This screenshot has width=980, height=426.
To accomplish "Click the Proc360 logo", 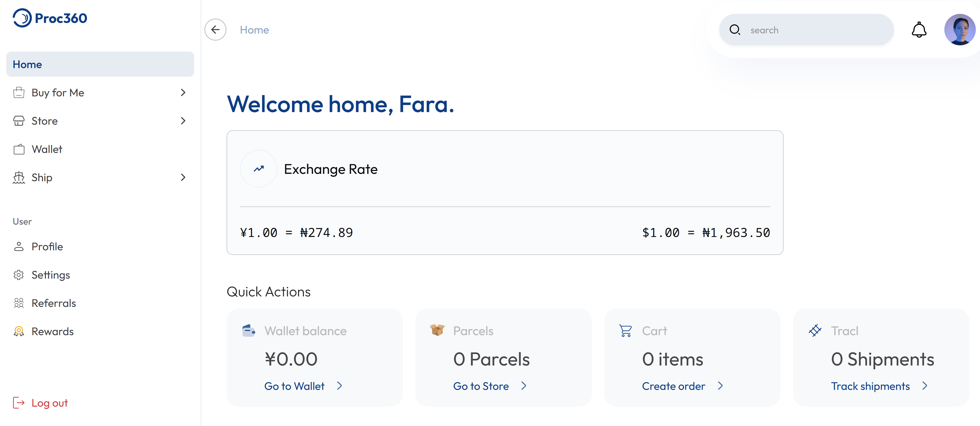I will click(x=50, y=18).
